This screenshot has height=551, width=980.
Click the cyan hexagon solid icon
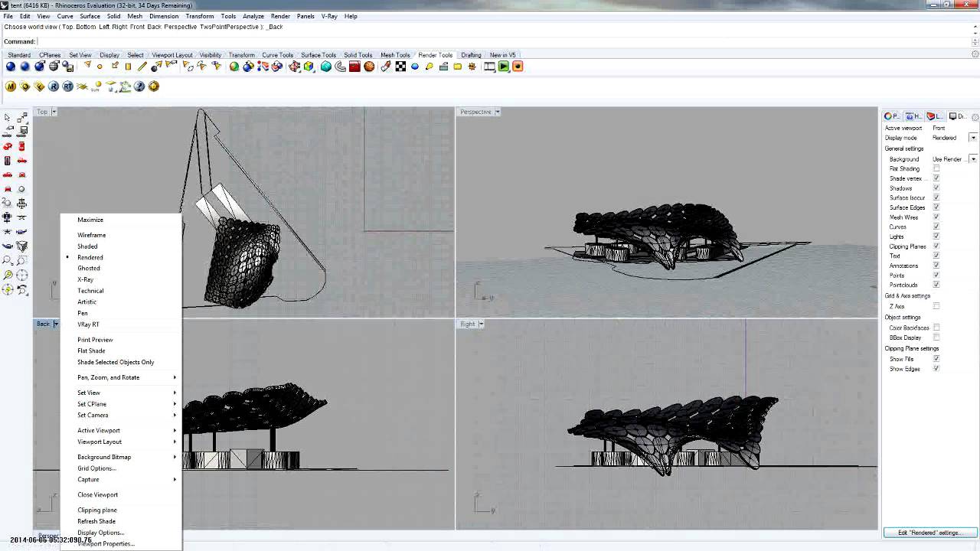pos(325,67)
